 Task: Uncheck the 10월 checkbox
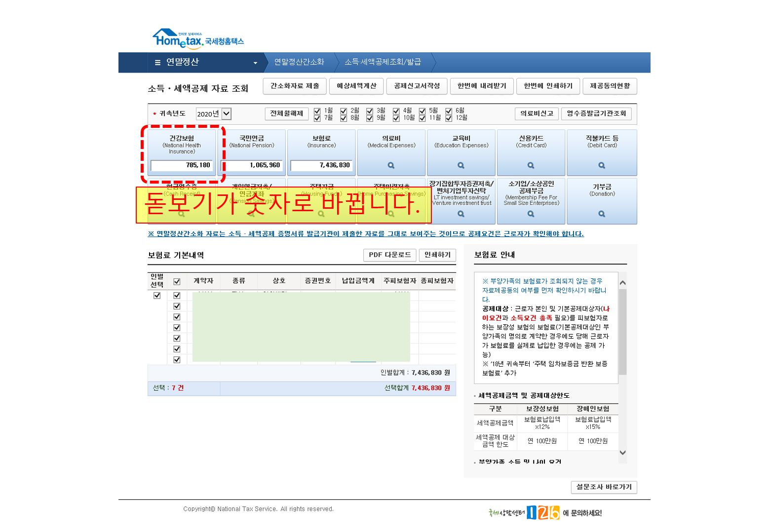pos(396,118)
